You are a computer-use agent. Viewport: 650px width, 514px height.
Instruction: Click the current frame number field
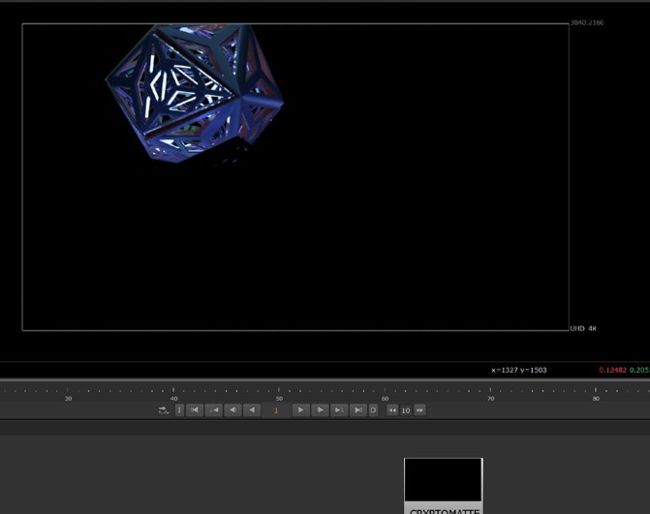276,410
